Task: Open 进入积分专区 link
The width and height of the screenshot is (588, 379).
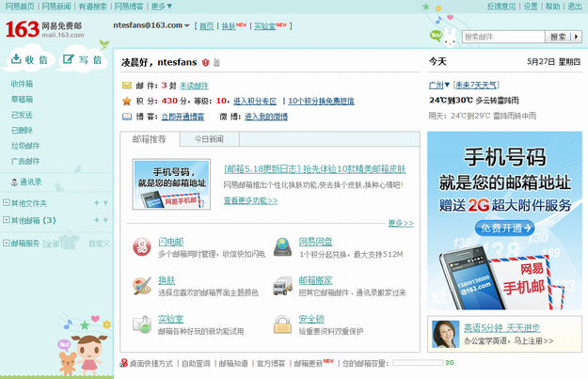Action: (x=255, y=102)
